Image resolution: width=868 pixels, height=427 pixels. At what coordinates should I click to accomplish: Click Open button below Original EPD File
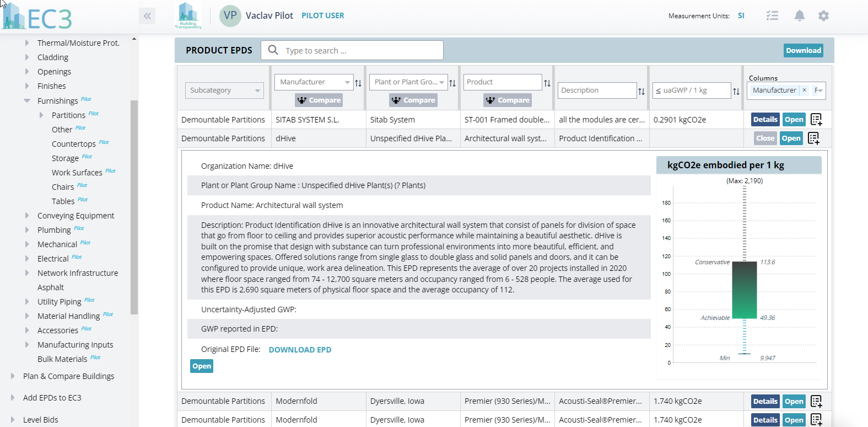click(x=202, y=366)
